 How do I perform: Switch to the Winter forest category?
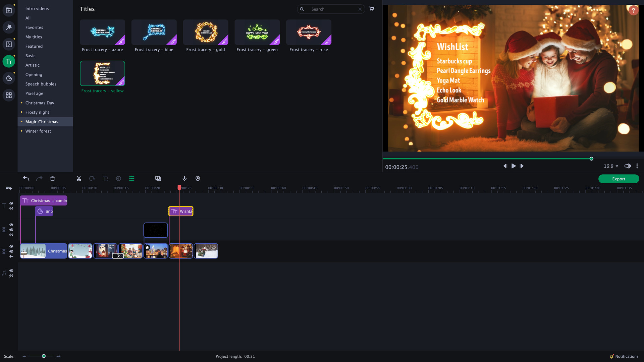[x=38, y=131]
